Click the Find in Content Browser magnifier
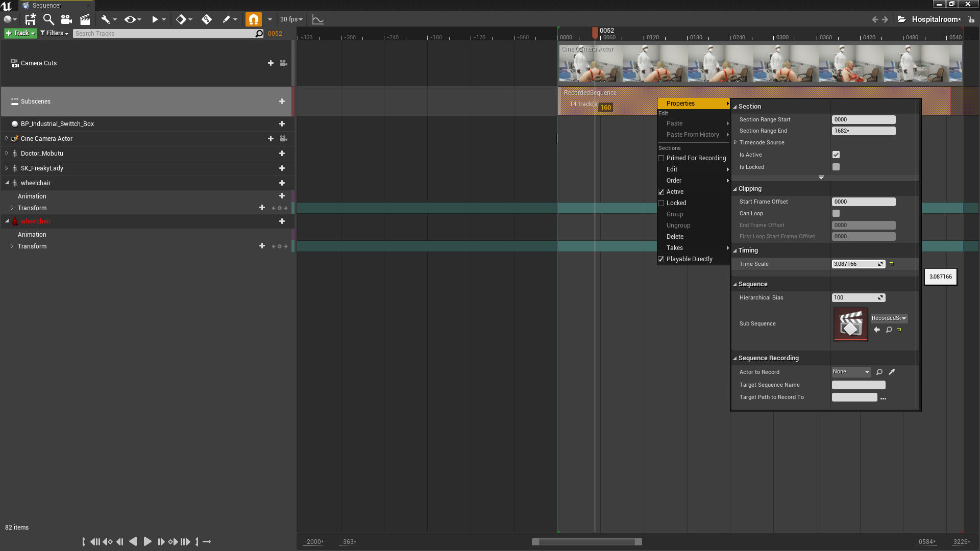980x551 pixels. pos(48,19)
